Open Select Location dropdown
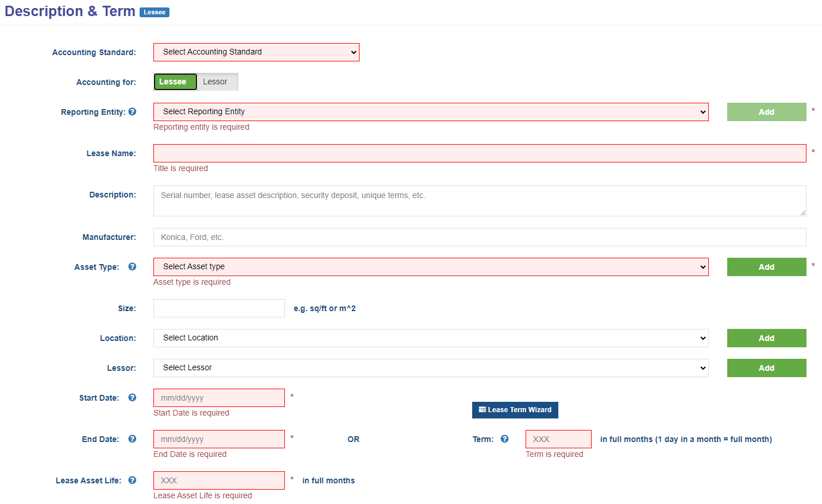This screenshot has width=822, height=504. [431, 338]
